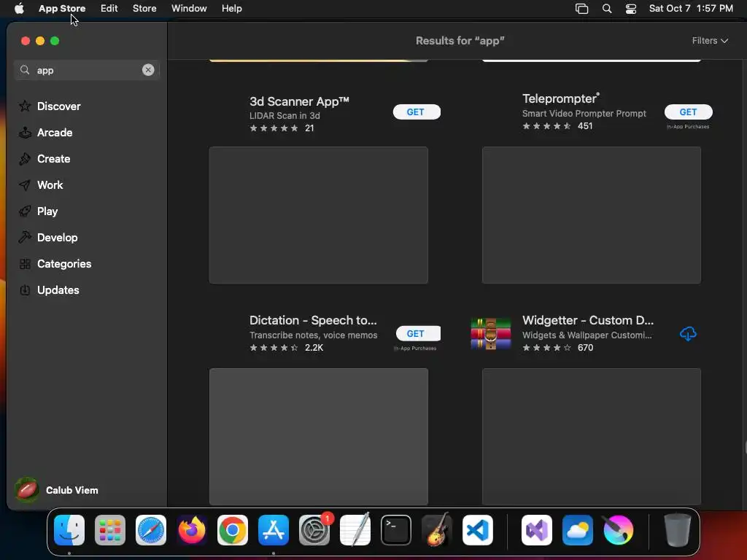Click "Transcribe notes, voice memos" subtitle
Image resolution: width=747 pixels, height=560 pixels.
point(314,335)
